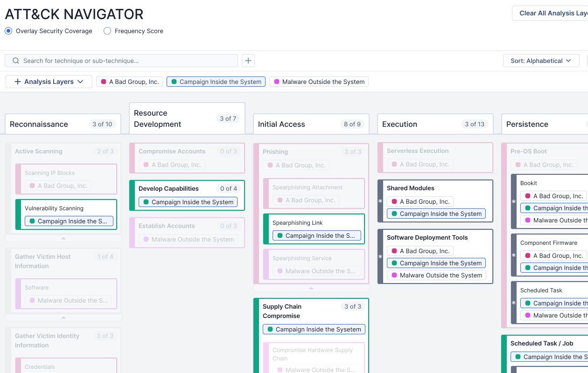
Task: Click the search magnifier icon
Action: tap(16, 61)
